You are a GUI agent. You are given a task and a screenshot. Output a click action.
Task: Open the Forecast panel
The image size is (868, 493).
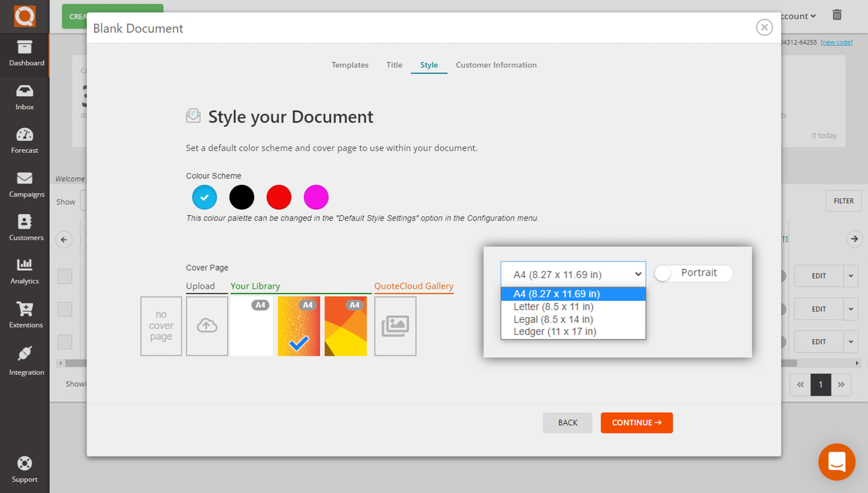[x=24, y=141]
